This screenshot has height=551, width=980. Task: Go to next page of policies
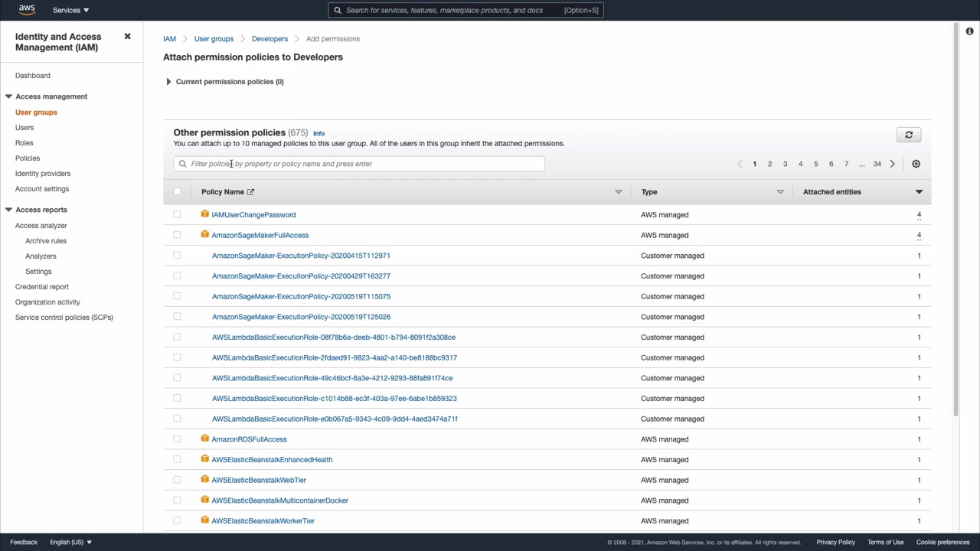tap(892, 164)
